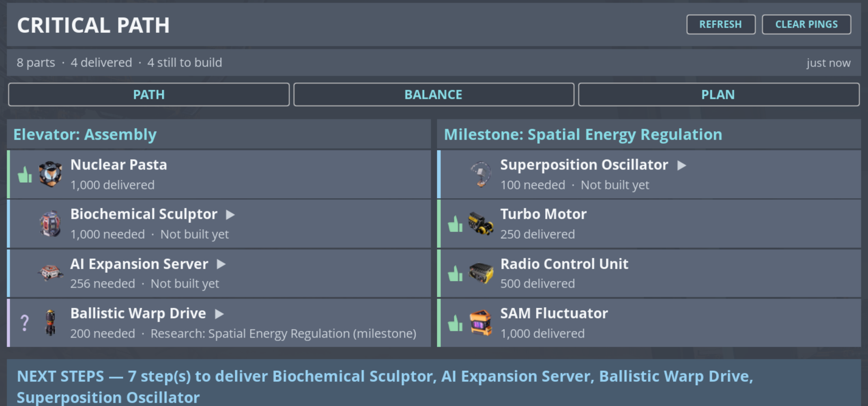Click the Ballistic Warp Drive item icon

click(50, 323)
